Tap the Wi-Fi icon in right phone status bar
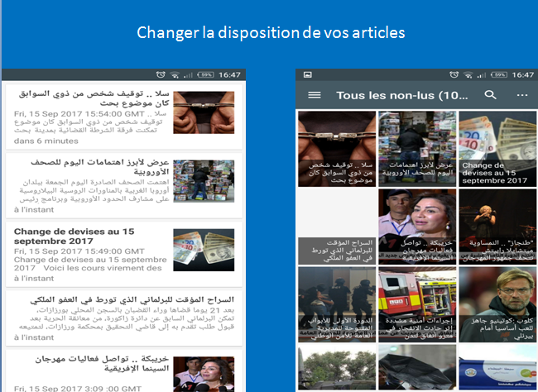 [x=468, y=74]
